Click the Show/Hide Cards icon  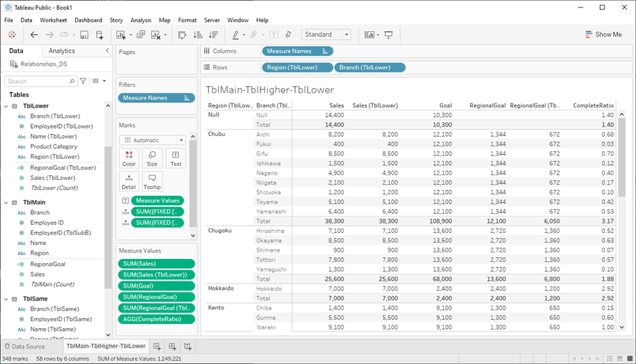tap(369, 35)
